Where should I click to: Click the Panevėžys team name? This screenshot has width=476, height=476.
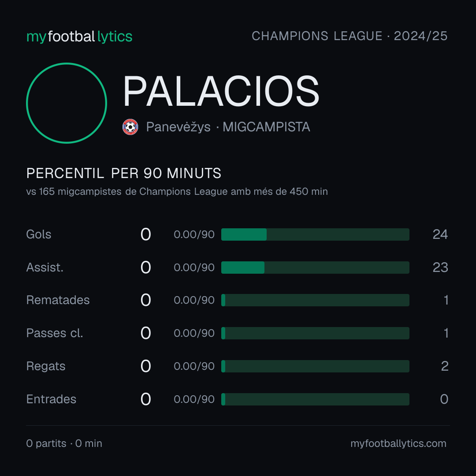tap(178, 127)
